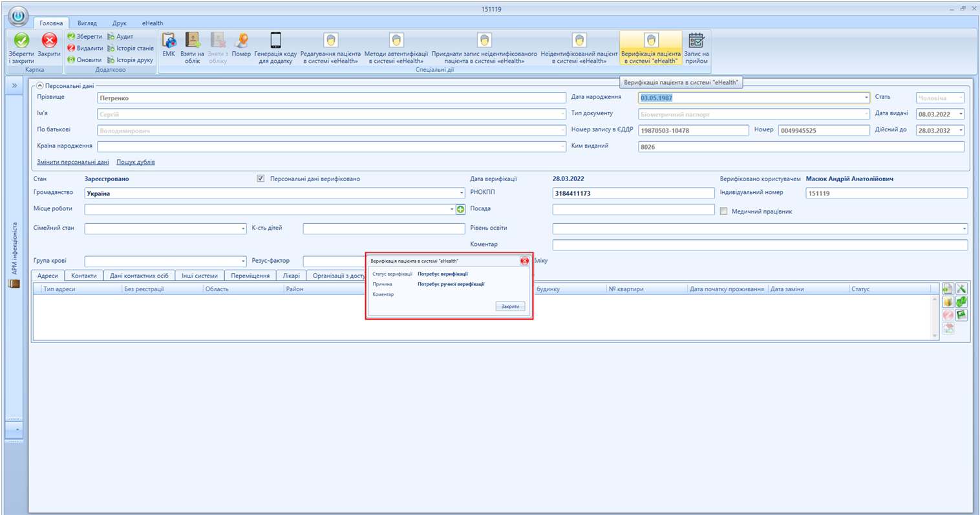Click the round application menu button
The width and height of the screenshot is (980, 515).
pyautogui.click(x=19, y=16)
